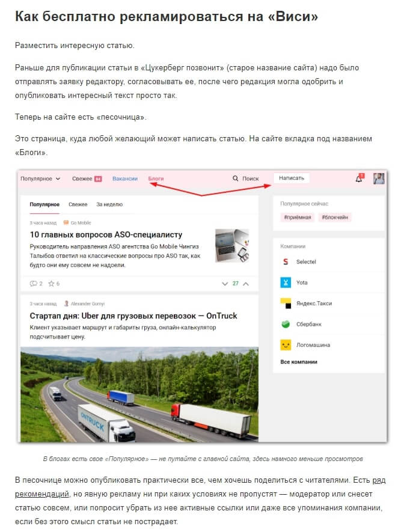This screenshot has width=410, height=532.
Task: Switch to За неделю tab
Action: (109, 204)
